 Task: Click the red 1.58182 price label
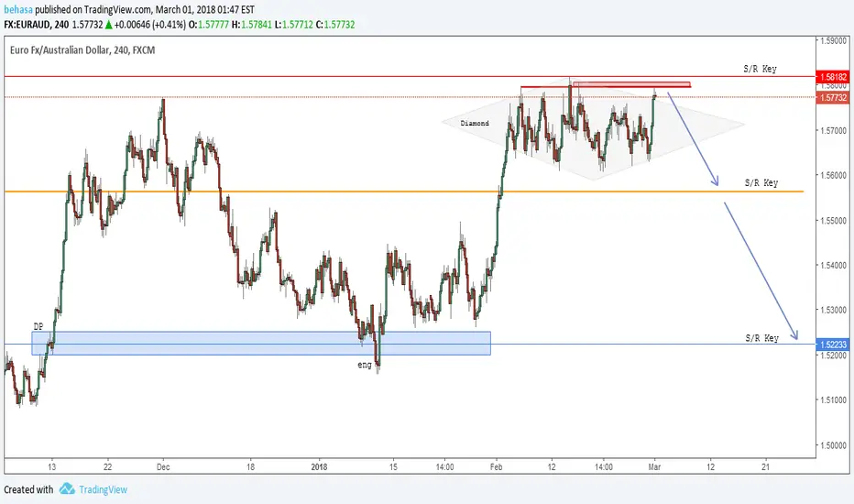[x=833, y=77]
